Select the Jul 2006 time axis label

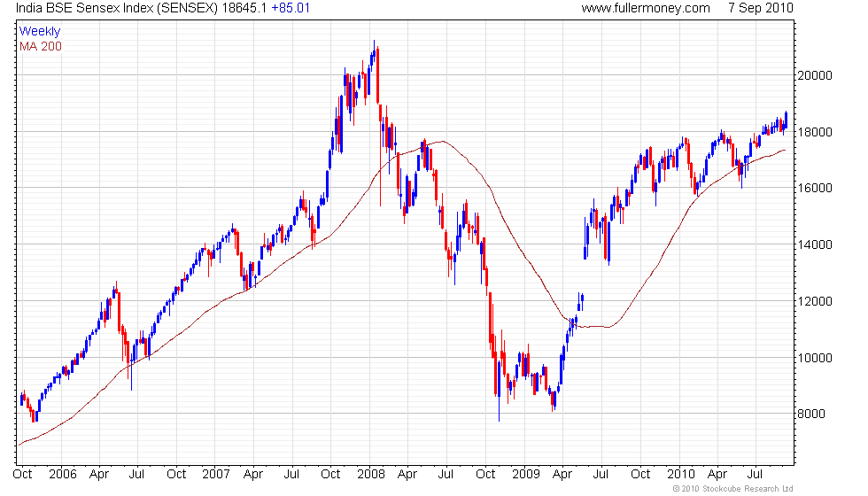(136, 474)
